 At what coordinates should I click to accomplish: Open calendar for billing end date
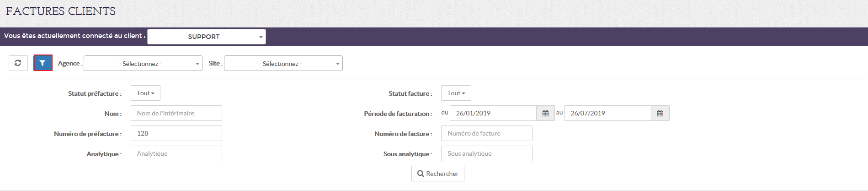[660, 113]
